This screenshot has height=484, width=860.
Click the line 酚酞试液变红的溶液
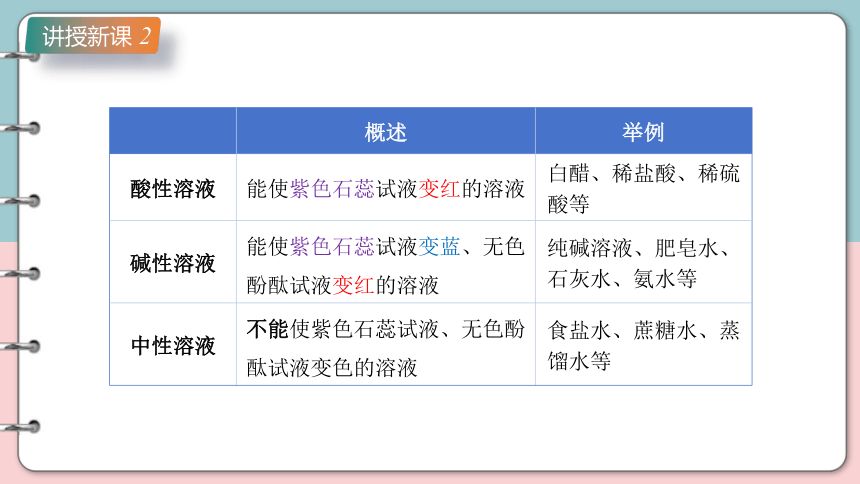coord(343,285)
